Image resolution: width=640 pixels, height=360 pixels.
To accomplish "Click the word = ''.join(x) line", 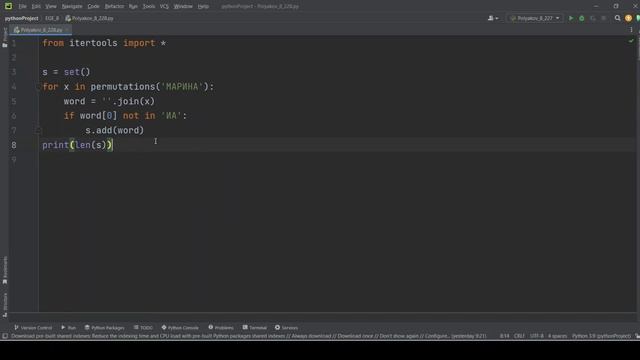I will (x=109, y=102).
